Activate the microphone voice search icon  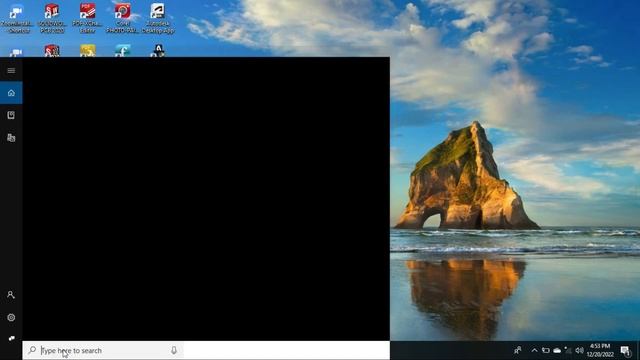coord(174,350)
